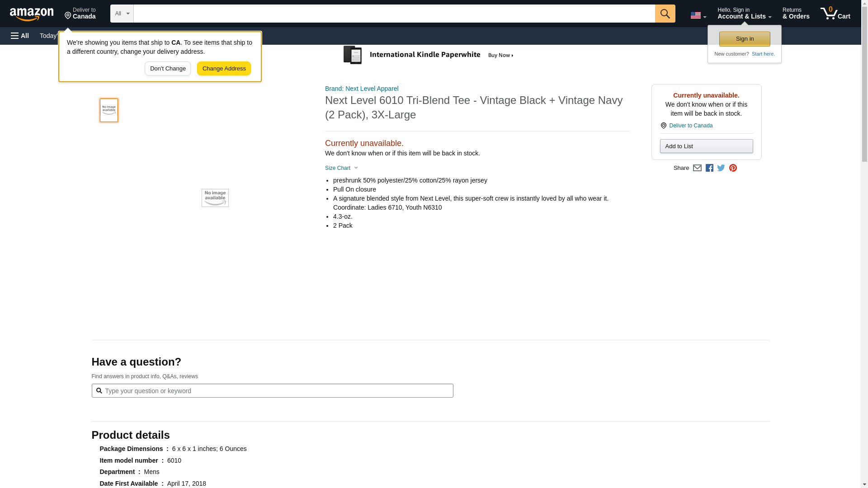Select the product image thumbnail
868x488 pixels.
(109, 110)
